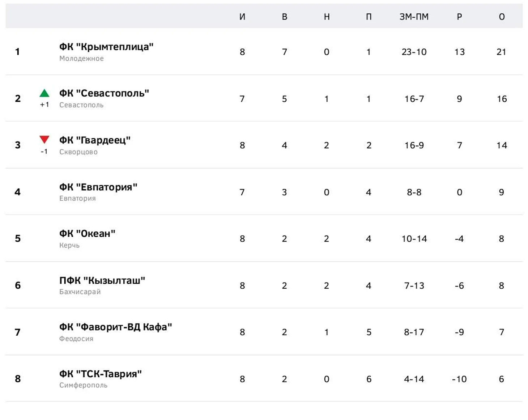Click the П losses column header

click(369, 17)
